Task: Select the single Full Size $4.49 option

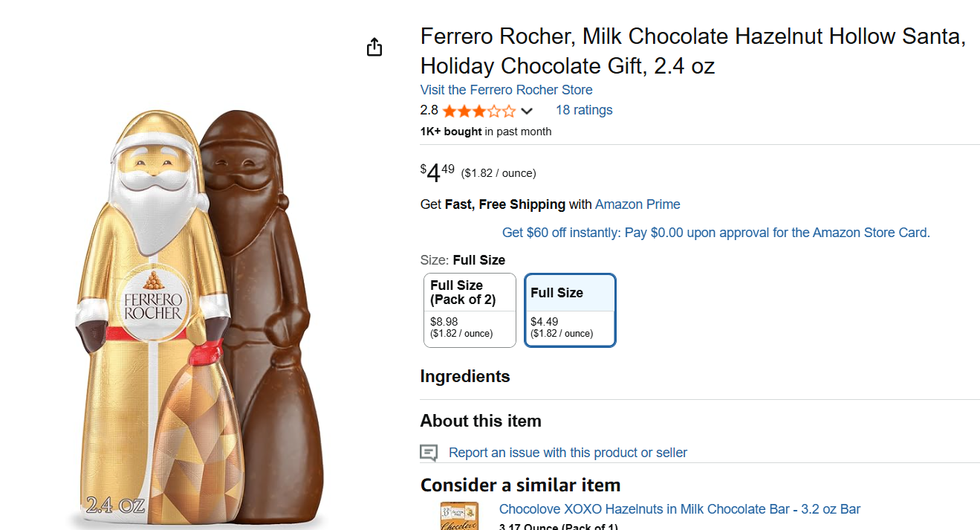Action: tap(570, 310)
